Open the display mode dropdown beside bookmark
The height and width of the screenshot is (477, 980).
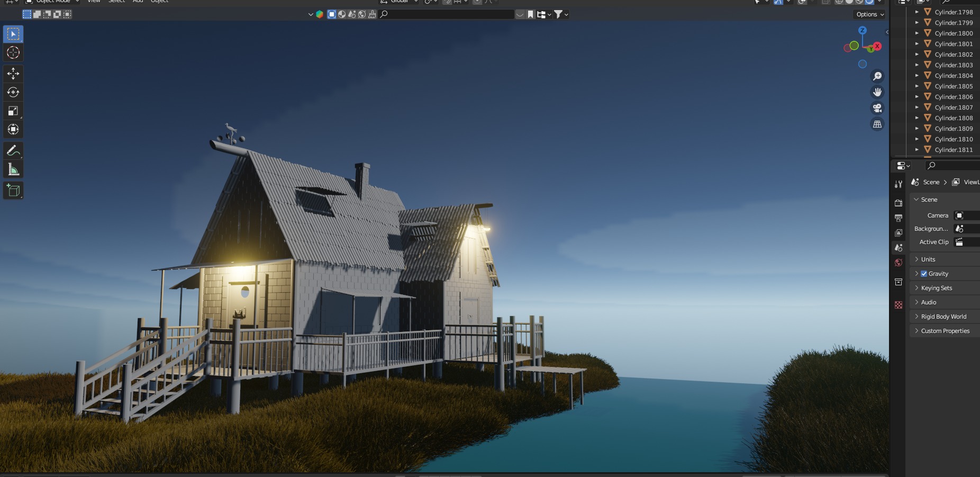(x=544, y=14)
